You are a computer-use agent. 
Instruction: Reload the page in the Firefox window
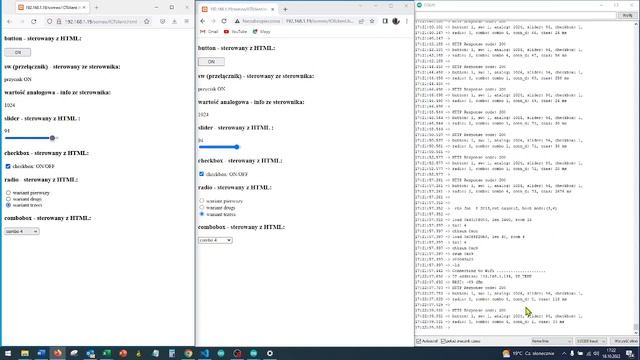34,21
